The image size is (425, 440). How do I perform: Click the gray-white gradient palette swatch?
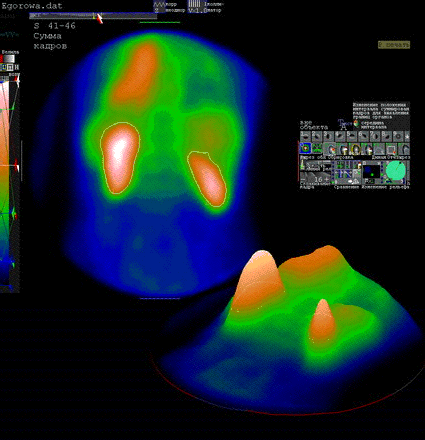coord(9,59)
